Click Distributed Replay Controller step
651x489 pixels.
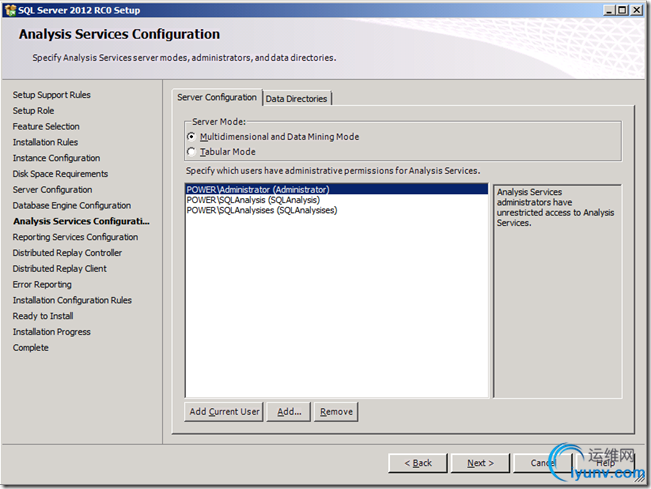coord(67,253)
